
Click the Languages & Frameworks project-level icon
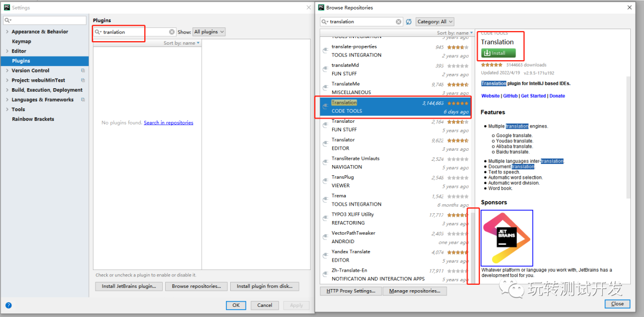(83, 100)
